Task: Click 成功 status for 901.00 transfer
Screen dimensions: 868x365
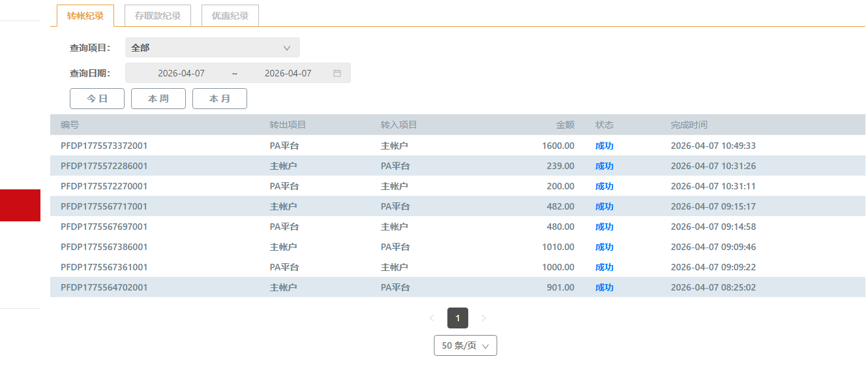Action: pos(604,287)
